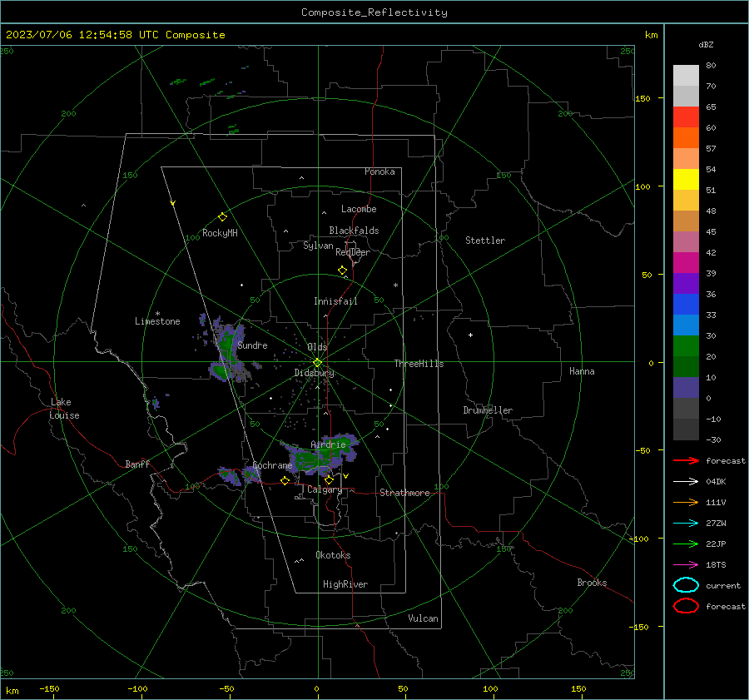Click the Didsbury town label

pos(314,373)
